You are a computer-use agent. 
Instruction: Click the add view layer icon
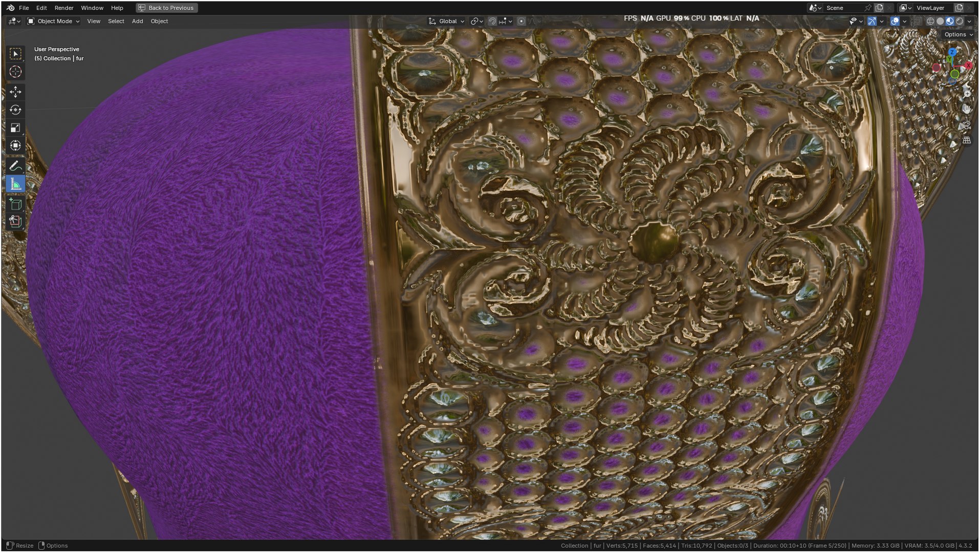(959, 8)
